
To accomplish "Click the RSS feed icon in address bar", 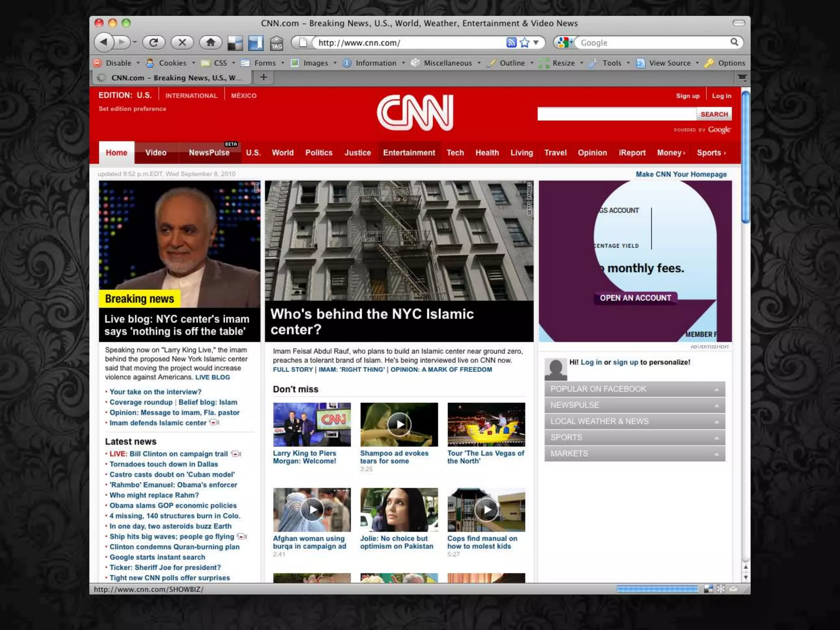I will (511, 43).
